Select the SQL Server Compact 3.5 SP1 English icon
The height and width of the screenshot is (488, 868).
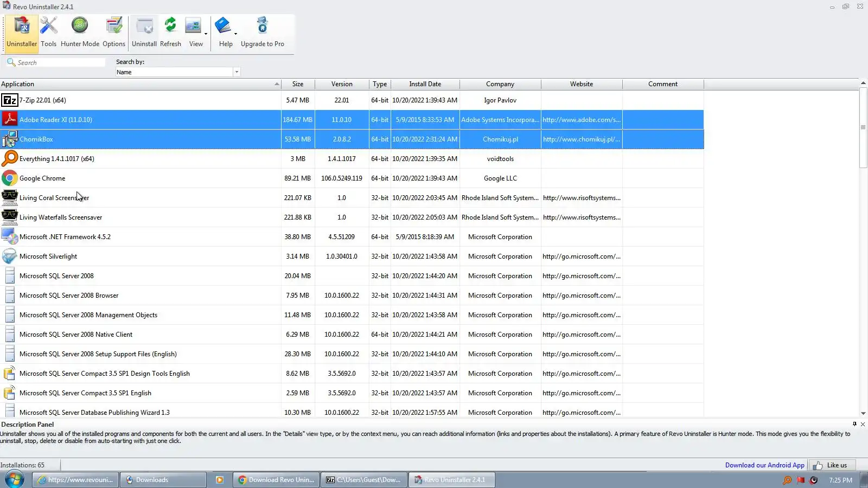(x=10, y=393)
